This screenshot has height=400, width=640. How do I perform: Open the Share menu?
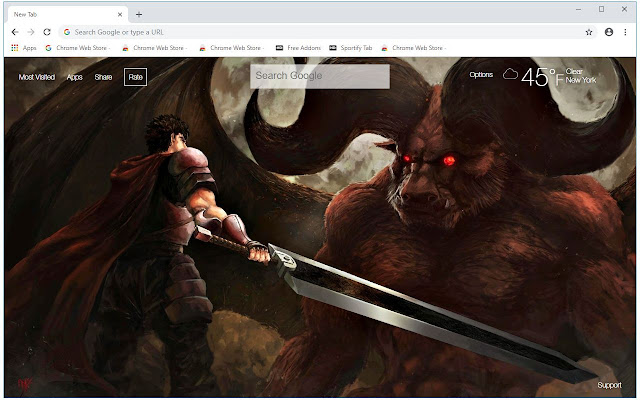click(x=103, y=77)
